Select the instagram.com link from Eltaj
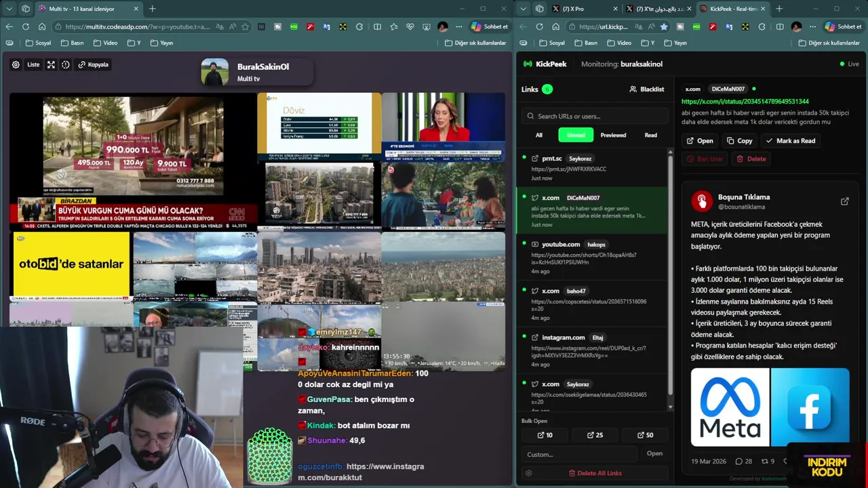 tap(591, 350)
